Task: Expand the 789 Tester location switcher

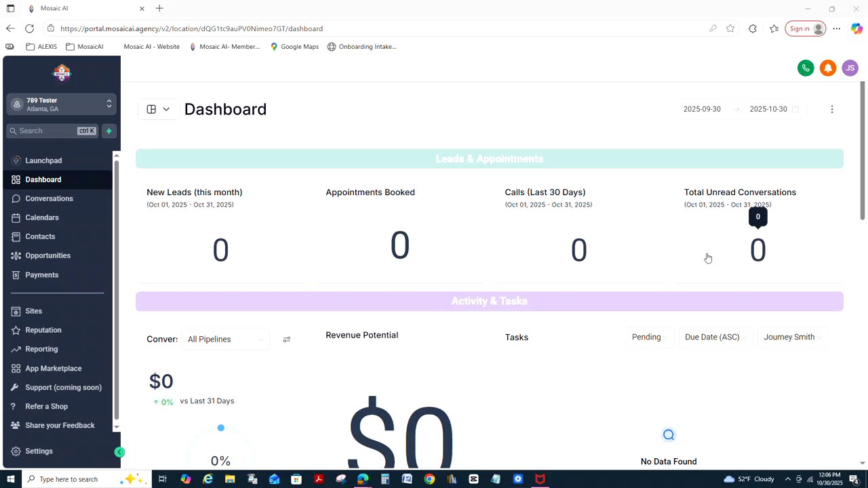Action: click(62, 104)
